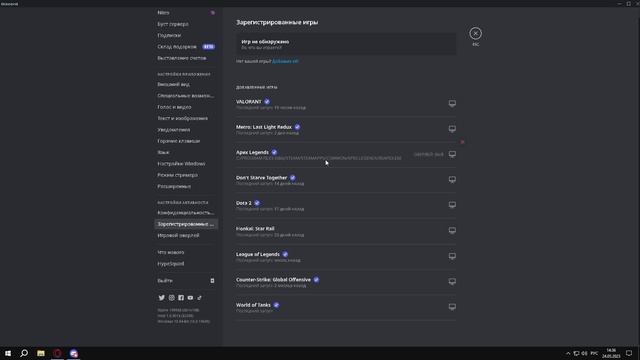Screen dimensions: 640x360
Task: Open the Windows notification center icon
Action: [x=629, y=353]
